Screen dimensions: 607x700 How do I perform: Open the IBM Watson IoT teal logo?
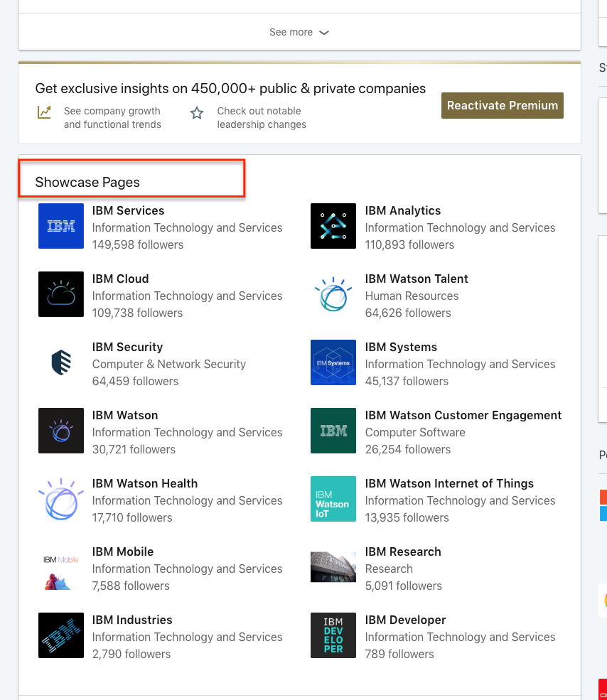point(333,499)
